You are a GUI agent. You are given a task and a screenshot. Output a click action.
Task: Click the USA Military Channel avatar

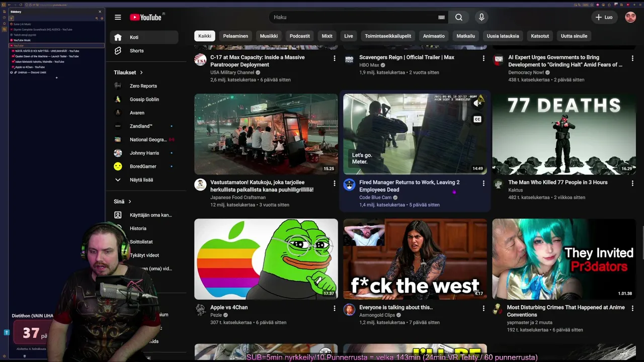[200, 59]
